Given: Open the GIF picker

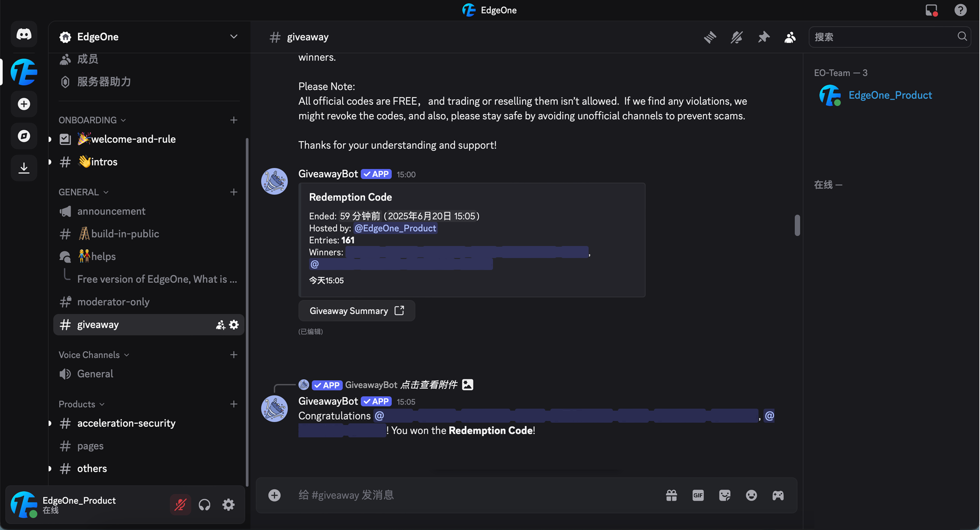Looking at the screenshot, I should [x=698, y=495].
